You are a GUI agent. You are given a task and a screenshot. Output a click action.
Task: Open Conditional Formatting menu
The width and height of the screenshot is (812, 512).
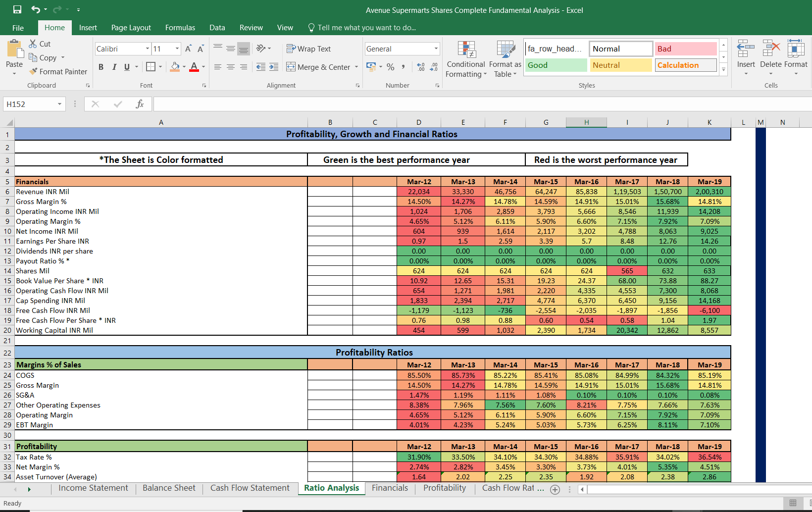click(465, 59)
